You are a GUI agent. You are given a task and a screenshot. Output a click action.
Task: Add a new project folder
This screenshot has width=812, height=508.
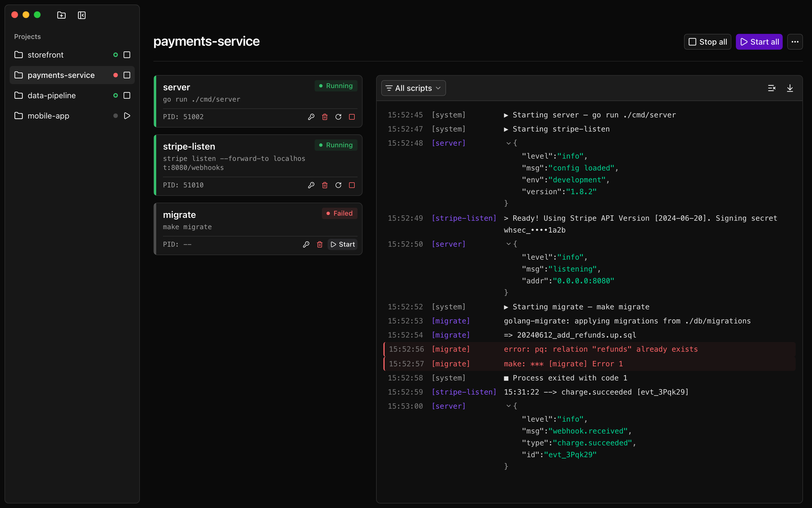61,15
